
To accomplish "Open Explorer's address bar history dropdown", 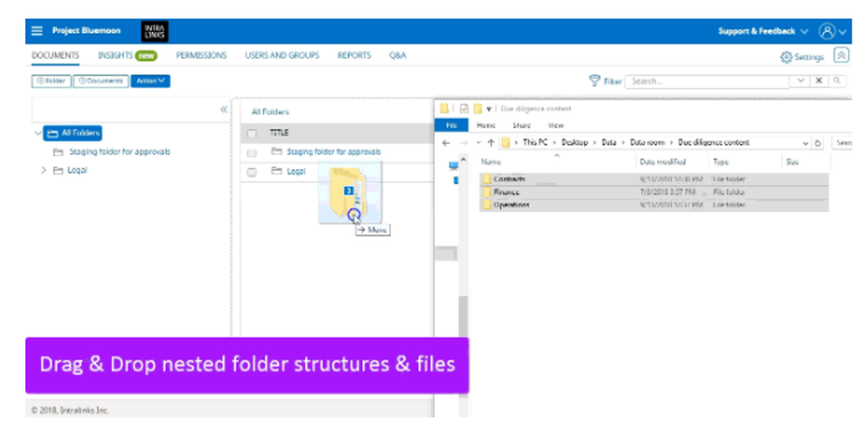I will point(806,143).
